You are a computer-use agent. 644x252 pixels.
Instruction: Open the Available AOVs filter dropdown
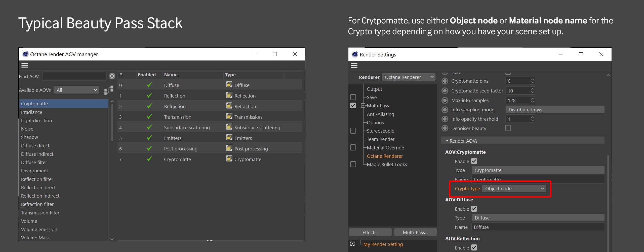tap(76, 90)
